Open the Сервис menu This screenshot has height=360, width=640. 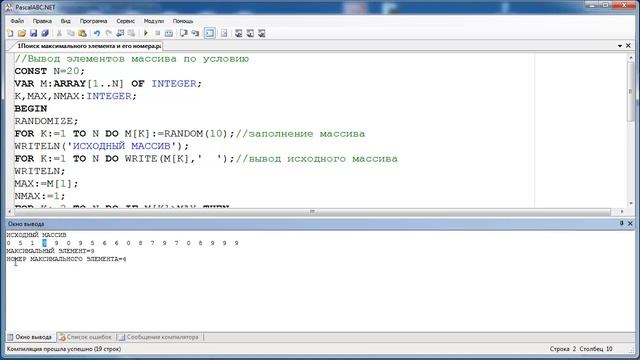125,21
